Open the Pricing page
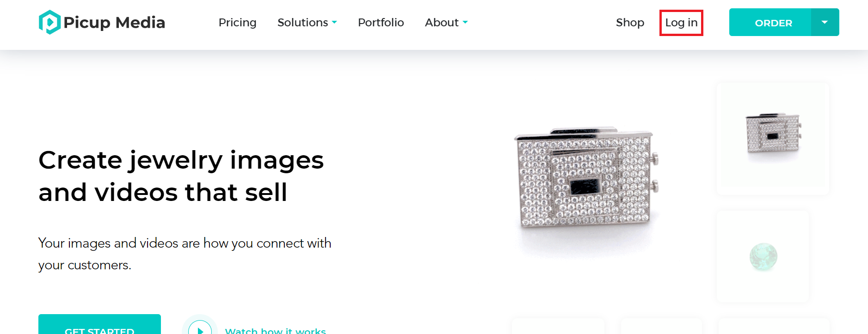868x334 pixels. click(x=237, y=23)
